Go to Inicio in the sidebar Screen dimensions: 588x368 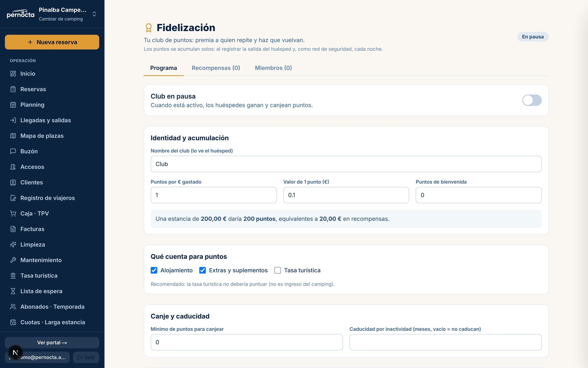pos(52,74)
